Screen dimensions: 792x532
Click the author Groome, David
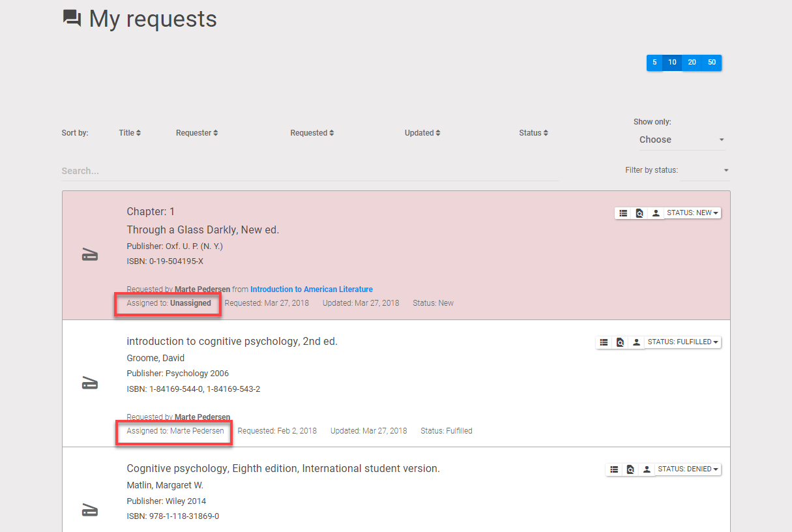pyautogui.click(x=156, y=358)
